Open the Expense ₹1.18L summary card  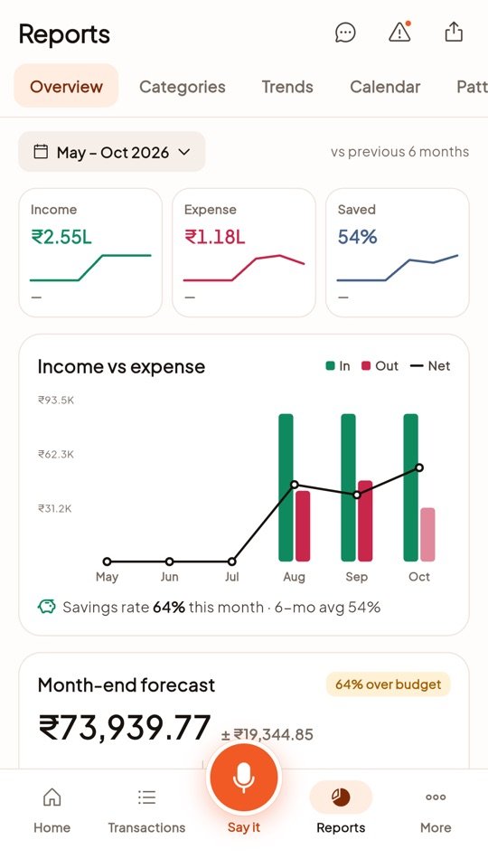tap(244, 252)
